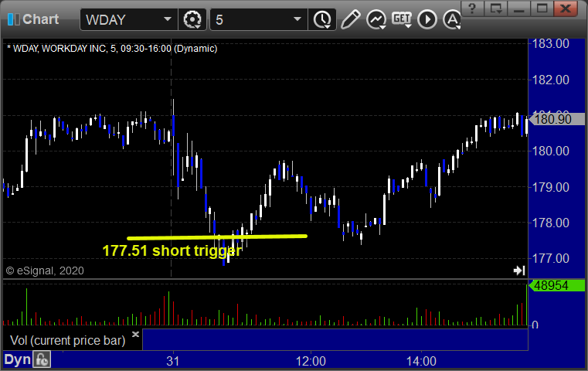
Task: Click the 183.00 price axis label
Action: (x=550, y=43)
